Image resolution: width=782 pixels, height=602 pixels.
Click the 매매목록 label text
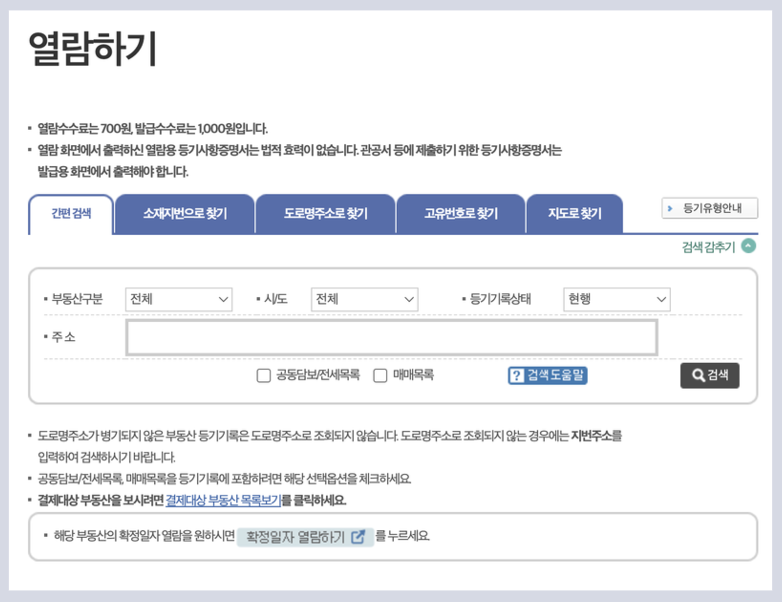pos(413,375)
